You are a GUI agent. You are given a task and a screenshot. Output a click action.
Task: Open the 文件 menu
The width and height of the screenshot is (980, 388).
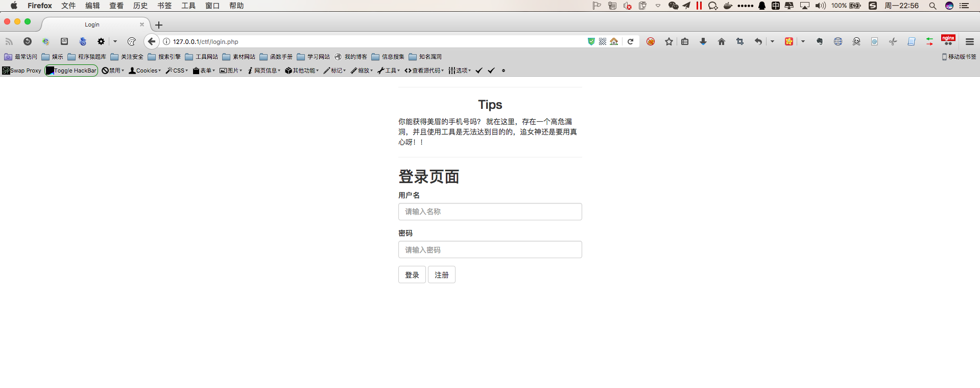pyautogui.click(x=68, y=6)
